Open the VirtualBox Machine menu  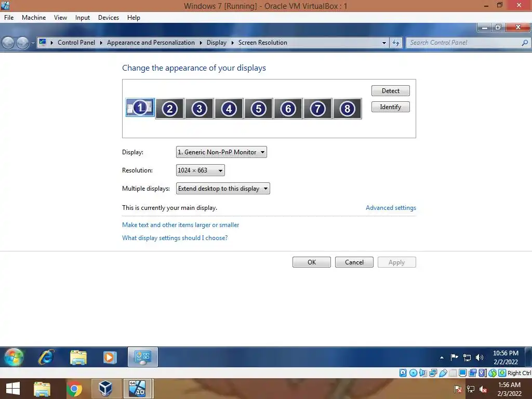[x=34, y=18]
